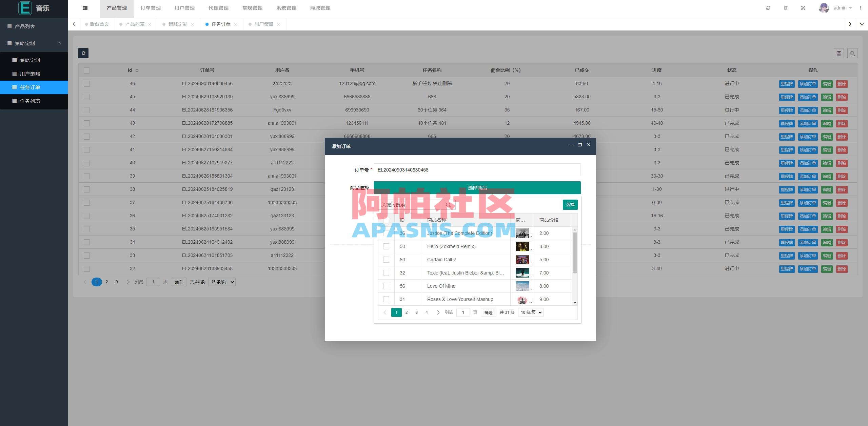The image size is (868, 426).
Task: Refresh the order table with the teal refresh icon
Action: click(x=83, y=53)
